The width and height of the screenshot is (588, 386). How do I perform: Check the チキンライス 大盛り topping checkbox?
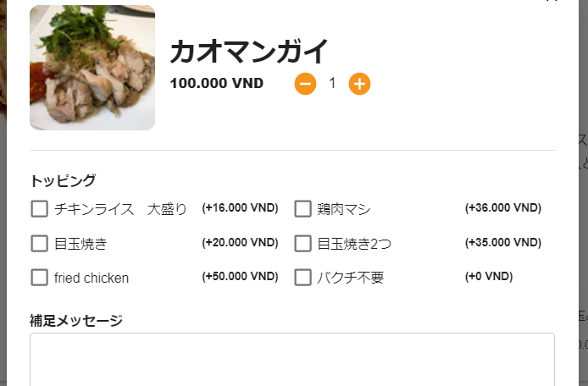coord(39,209)
